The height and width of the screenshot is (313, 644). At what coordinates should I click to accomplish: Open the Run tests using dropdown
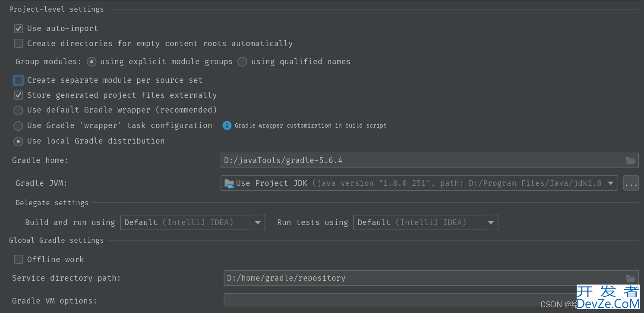(x=426, y=222)
